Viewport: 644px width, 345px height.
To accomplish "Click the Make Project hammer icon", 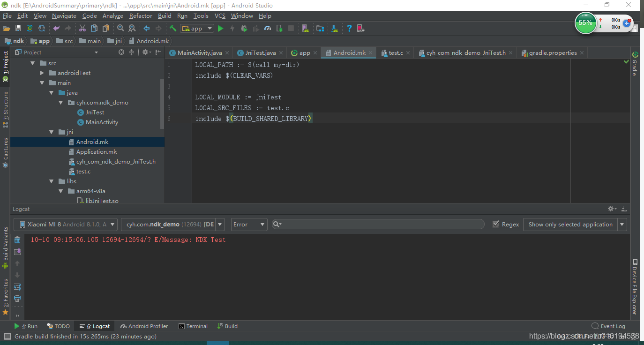I will [x=173, y=28].
